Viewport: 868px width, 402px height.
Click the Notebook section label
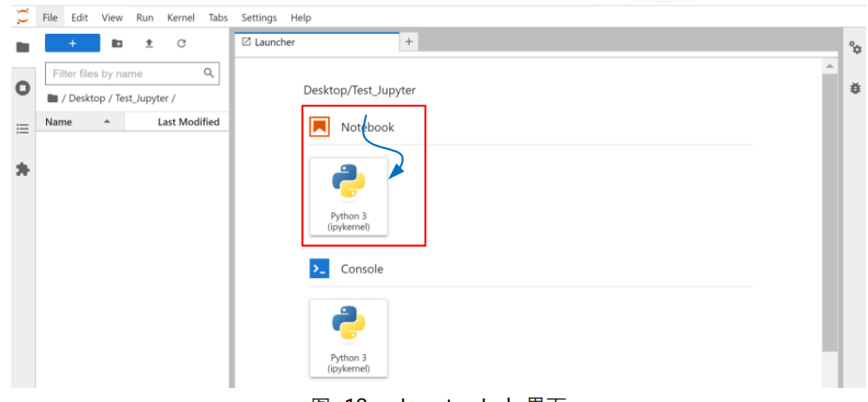[x=367, y=126]
